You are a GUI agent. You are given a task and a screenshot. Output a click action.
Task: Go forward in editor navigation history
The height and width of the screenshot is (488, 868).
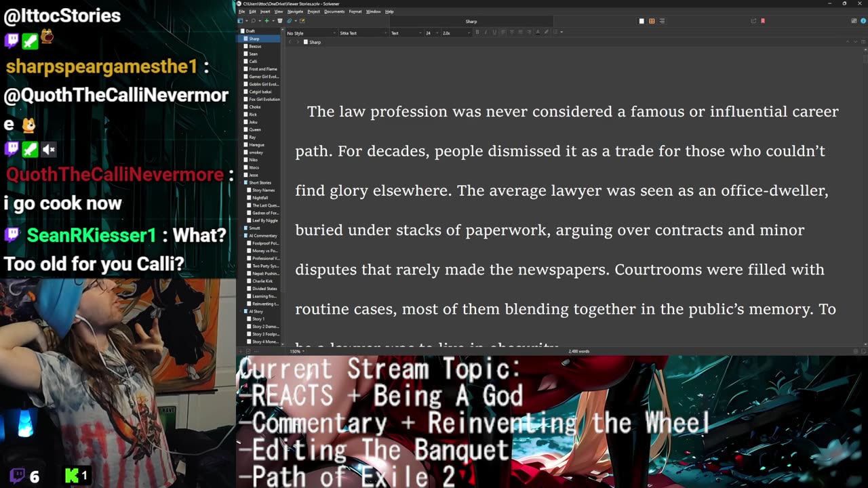coord(297,42)
